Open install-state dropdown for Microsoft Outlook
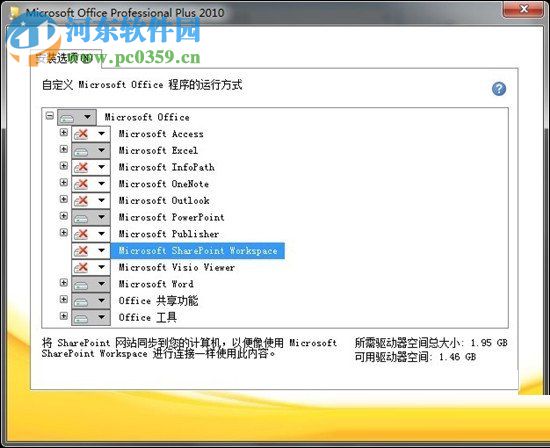The height and width of the screenshot is (448, 550). click(x=91, y=200)
